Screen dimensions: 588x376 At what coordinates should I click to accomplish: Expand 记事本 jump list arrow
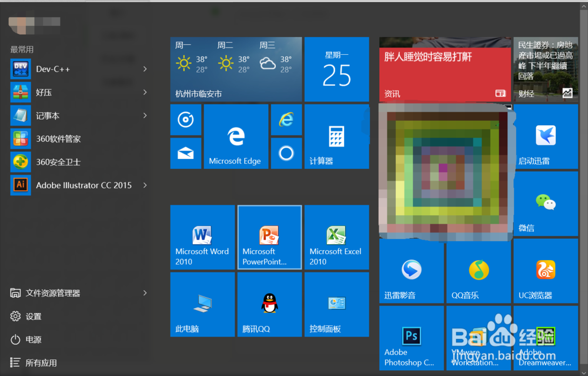point(145,115)
